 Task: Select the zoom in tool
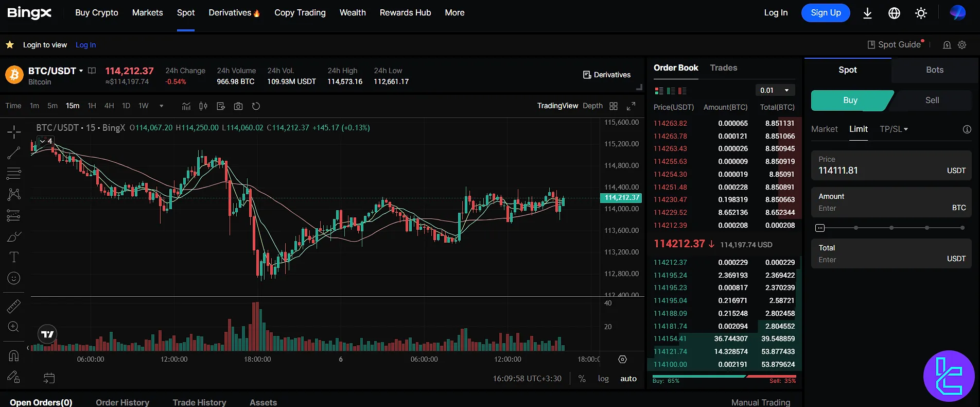pyautogui.click(x=14, y=327)
